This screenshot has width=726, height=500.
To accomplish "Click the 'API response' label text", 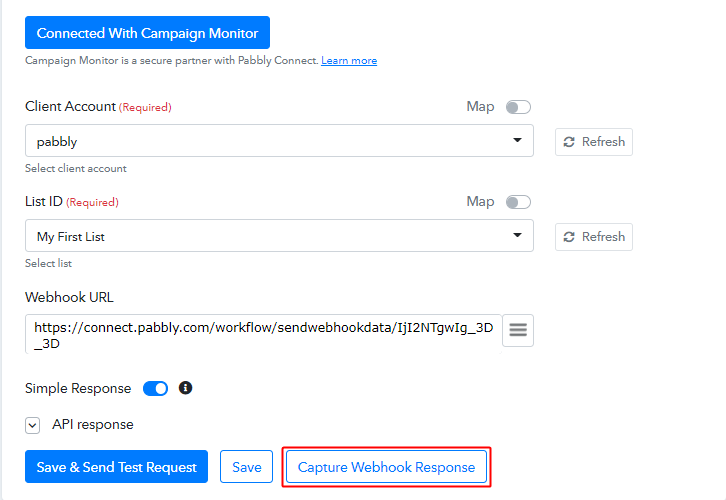I will [93, 425].
